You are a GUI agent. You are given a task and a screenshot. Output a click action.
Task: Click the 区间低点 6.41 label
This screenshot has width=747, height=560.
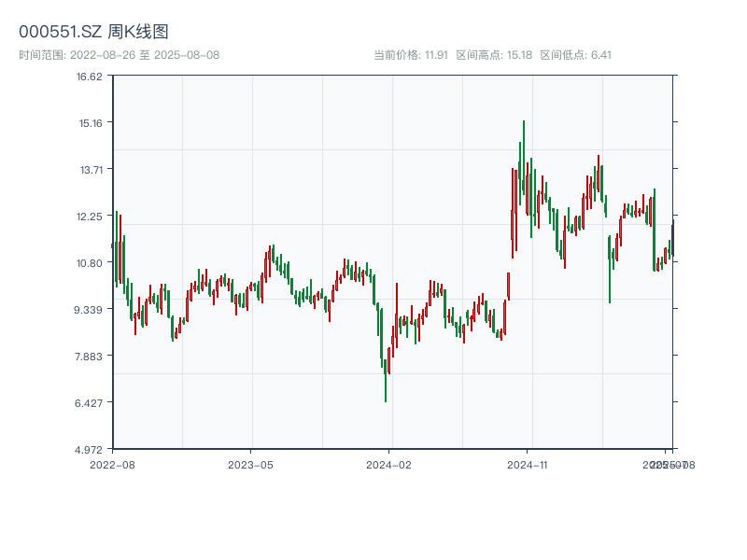click(x=575, y=54)
